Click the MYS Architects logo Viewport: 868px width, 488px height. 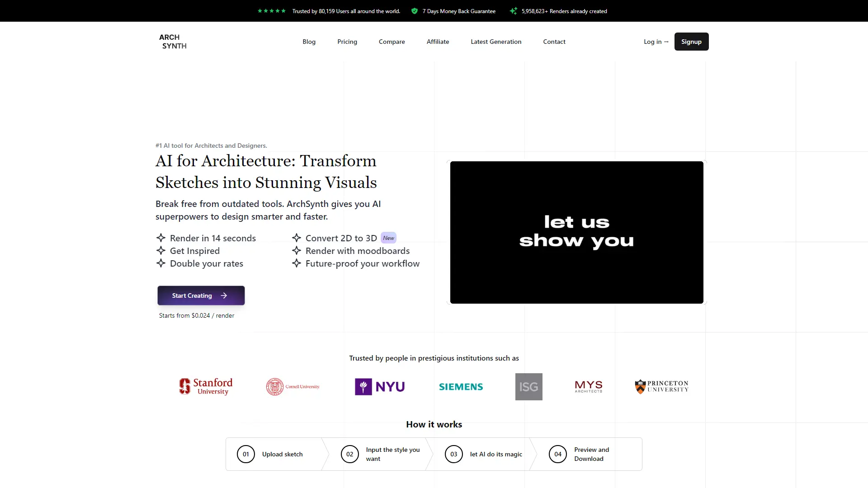588,386
